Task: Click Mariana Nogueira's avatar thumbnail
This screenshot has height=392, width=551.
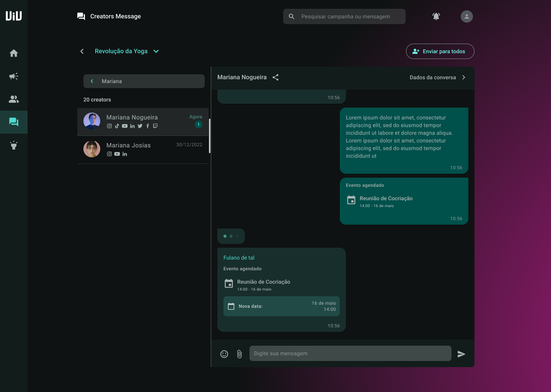Action: pos(92,121)
